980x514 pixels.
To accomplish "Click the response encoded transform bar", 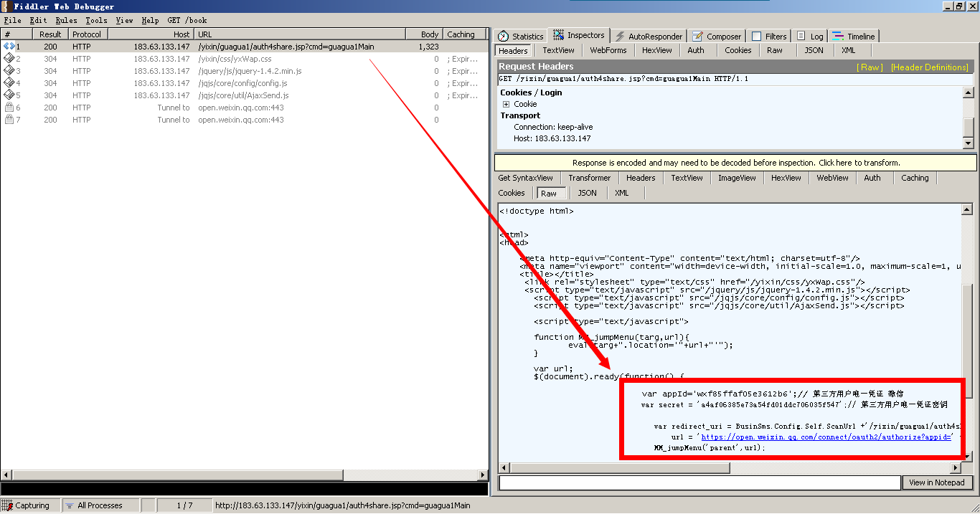I will click(735, 163).
